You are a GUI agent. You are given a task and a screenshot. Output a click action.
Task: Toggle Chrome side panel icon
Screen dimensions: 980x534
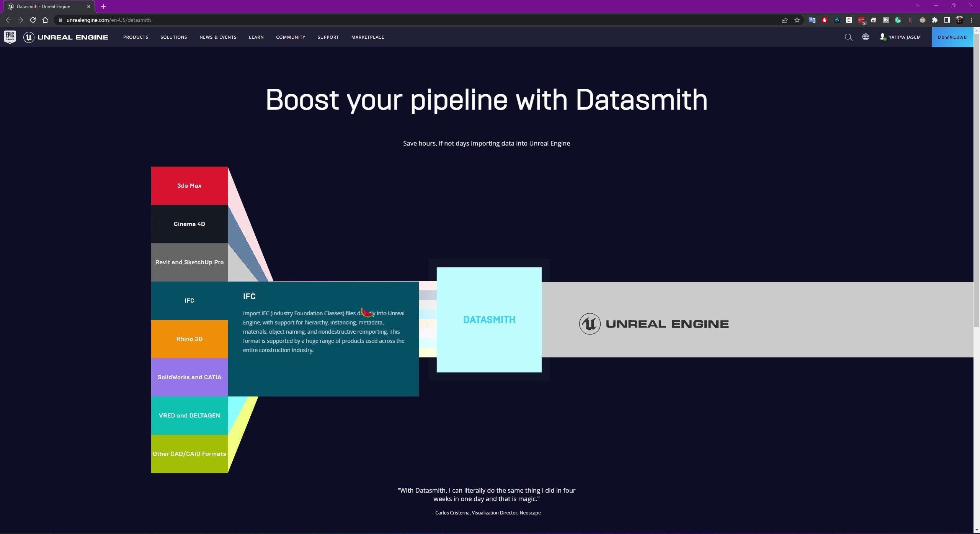pos(947,20)
